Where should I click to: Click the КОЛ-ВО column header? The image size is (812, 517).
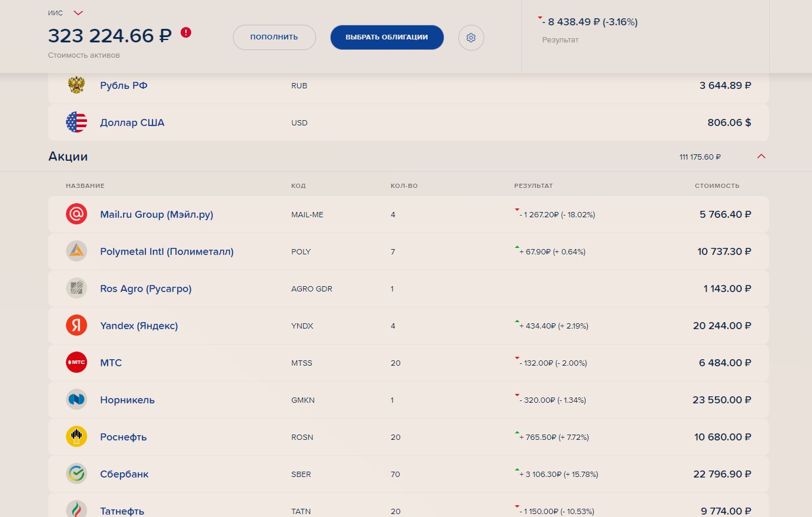click(x=404, y=185)
